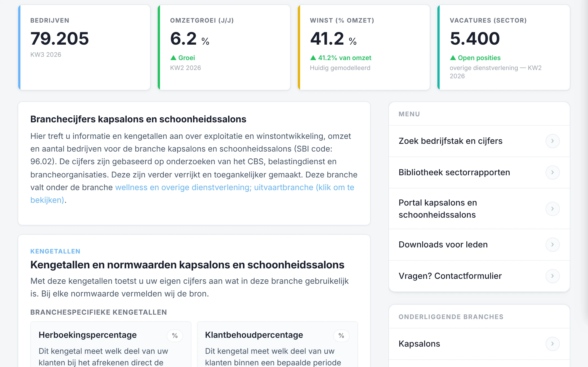Select the Kapsalons underlying branch

click(479, 344)
